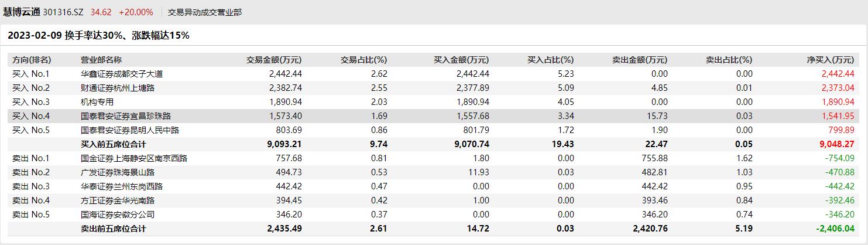Sort by 净买入(万元) column header
Viewport: 868px width, 245px height.
830,60
